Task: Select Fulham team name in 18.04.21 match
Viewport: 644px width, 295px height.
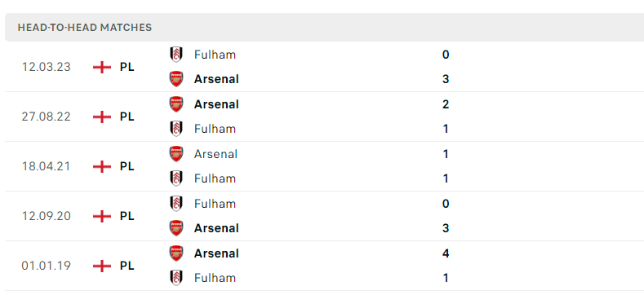Action: [215, 178]
